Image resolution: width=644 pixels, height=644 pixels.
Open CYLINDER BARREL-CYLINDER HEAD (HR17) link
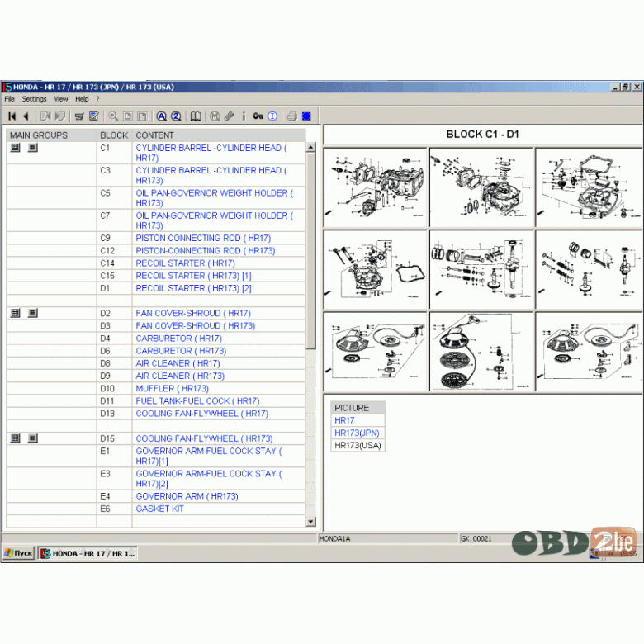point(211,153)
